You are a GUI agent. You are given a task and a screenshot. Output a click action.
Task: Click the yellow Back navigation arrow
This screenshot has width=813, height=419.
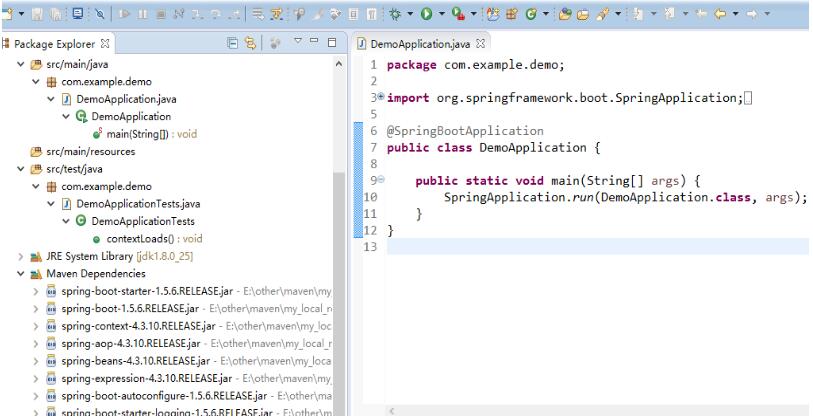(720, 14)
